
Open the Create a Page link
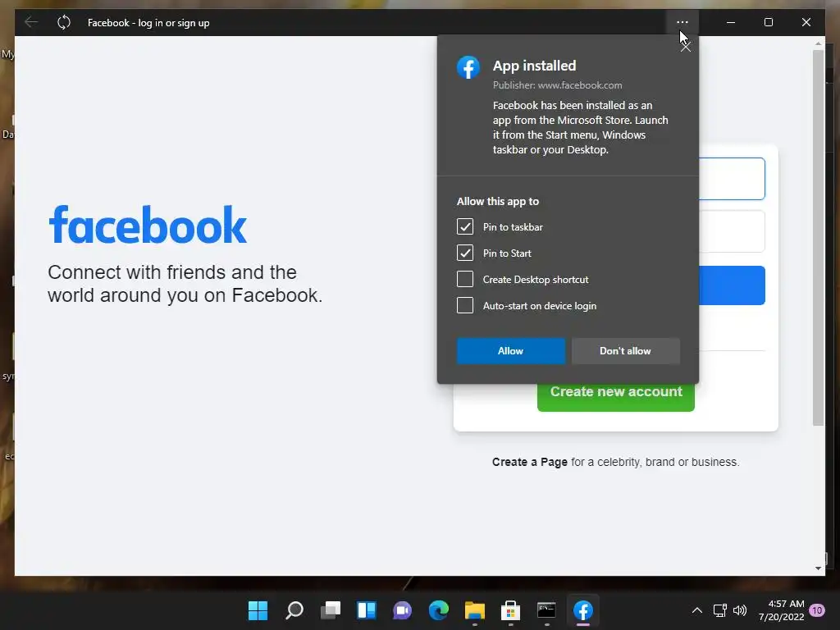coord(529,462)
